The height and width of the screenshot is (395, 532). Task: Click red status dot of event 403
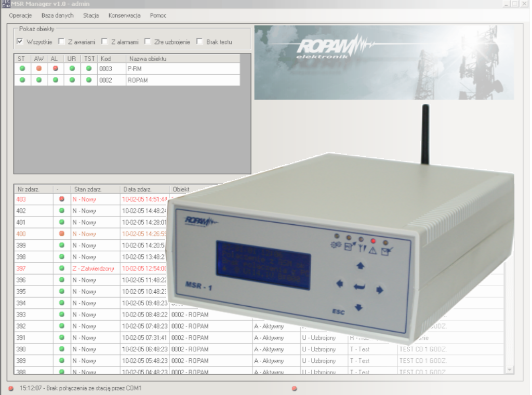[62, 199]
